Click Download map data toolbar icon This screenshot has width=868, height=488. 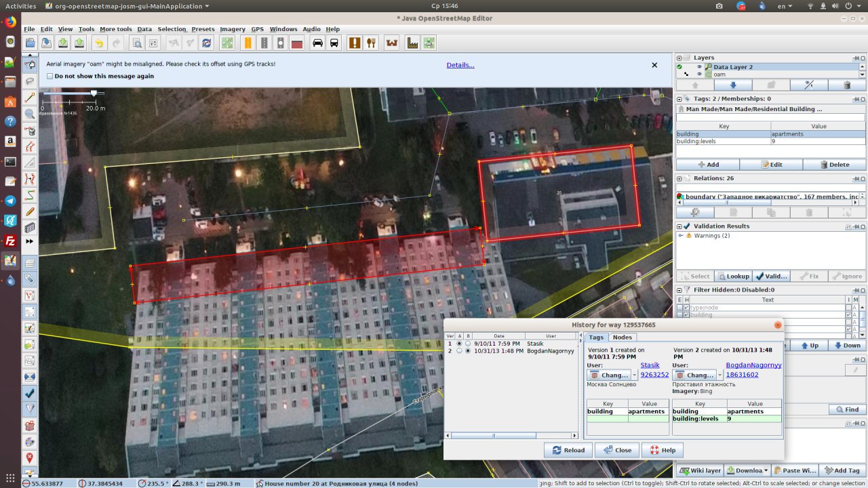62,43
